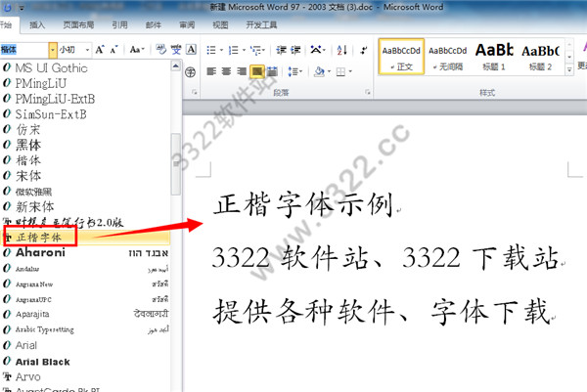The width and height of the screenshot is (587, 392).
Task: Click the font list scroll-up arrow
Action: point(176,66)
